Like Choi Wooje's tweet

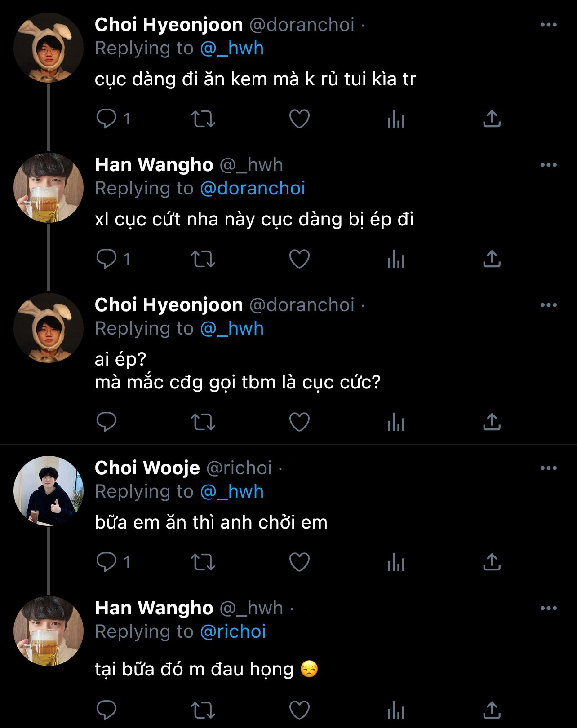click(x=299, y=562)
